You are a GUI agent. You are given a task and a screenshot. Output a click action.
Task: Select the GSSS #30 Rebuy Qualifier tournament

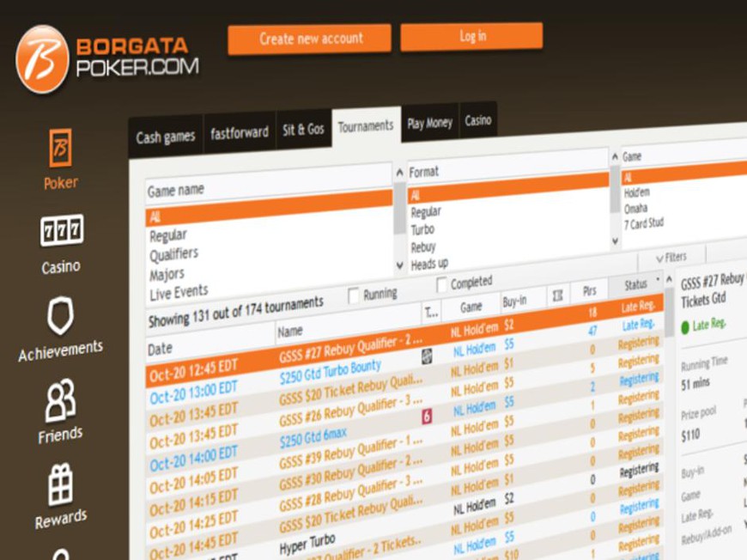point(350,473)
